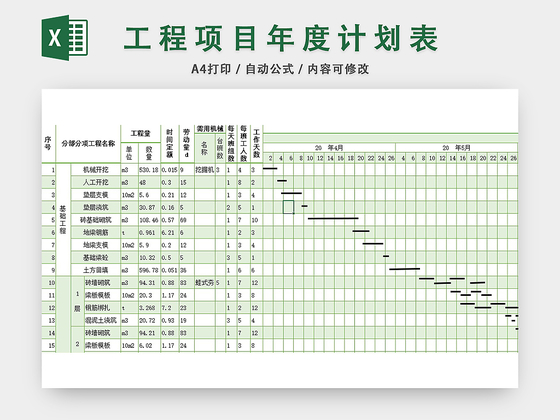Image resolution: width=560 pixels, height=420 pixels.
Task: Select the 蛙式夯 machine name cell
Action: pos(205,283)
